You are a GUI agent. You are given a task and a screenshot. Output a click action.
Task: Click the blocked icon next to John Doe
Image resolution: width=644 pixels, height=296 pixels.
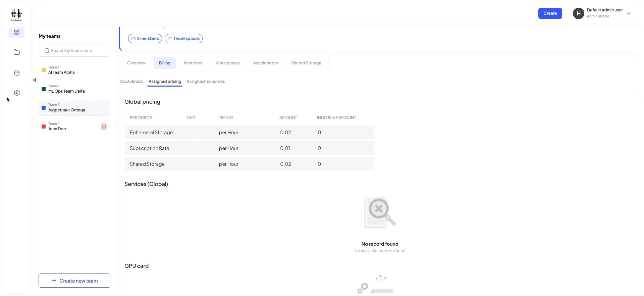click(x=104, y=127)
